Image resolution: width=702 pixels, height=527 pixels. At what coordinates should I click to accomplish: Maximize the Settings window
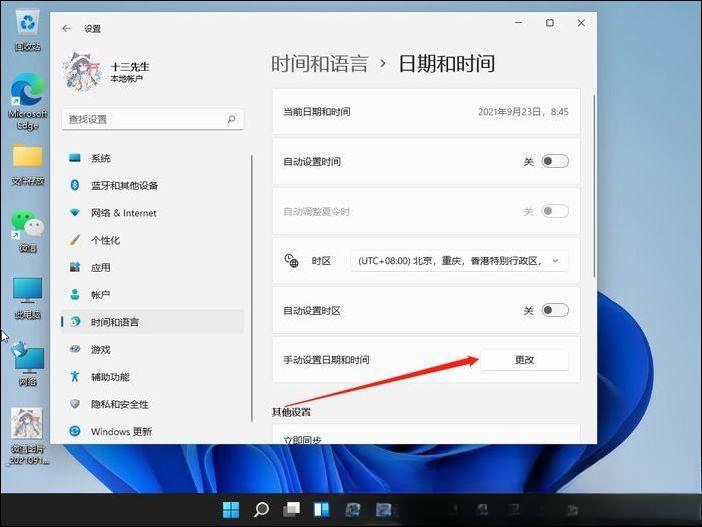[x=550, y=22]
